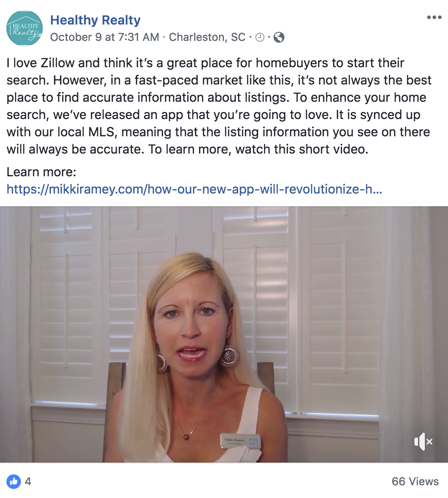Viewport: 448px width, 498px height.
Task: Open the October 9 at 7:31 AM timestamp
Action: (x=105, y=37)
